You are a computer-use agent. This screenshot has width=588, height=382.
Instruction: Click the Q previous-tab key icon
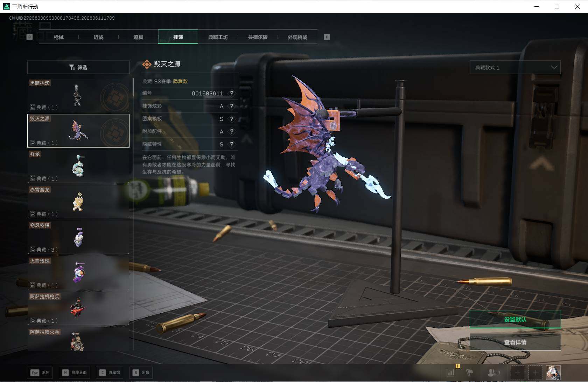tap(30, 37)
